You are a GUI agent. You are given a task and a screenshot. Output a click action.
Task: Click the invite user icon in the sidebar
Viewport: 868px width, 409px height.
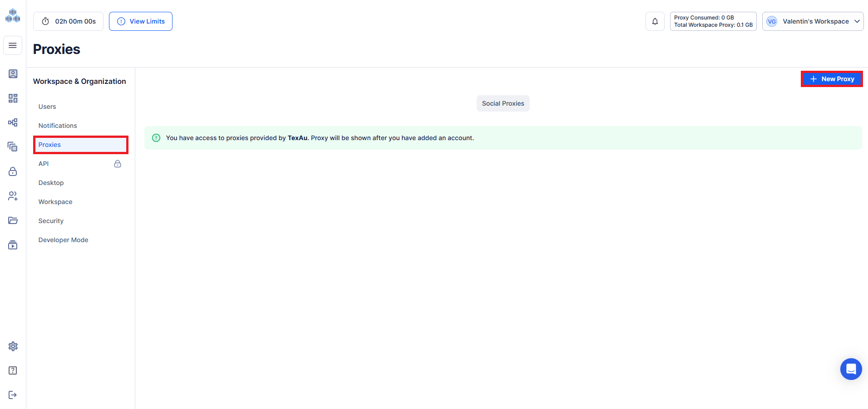pyautogui.click(x=13, y=196)
